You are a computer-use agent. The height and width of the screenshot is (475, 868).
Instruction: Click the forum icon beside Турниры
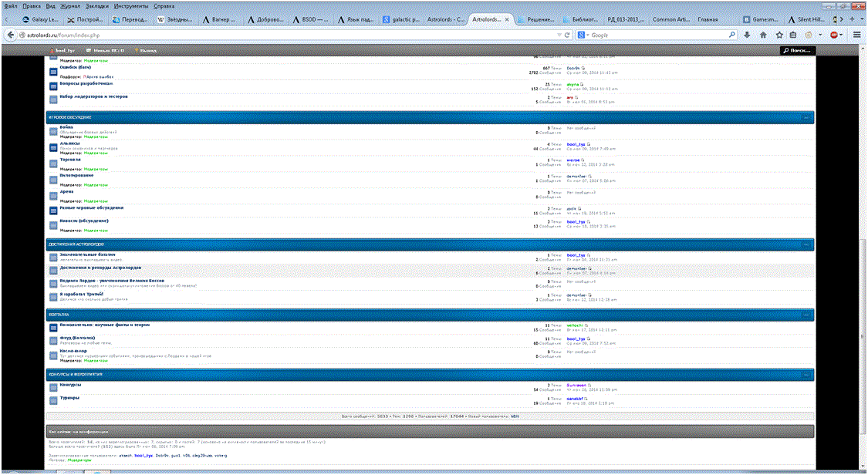(x=53, y=400)
